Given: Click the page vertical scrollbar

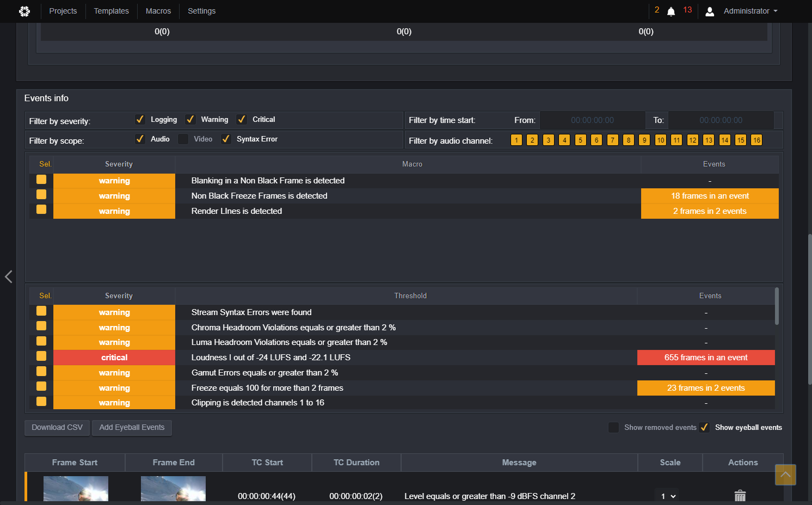Looking at the screenshot, I should [x=810, y=309].
